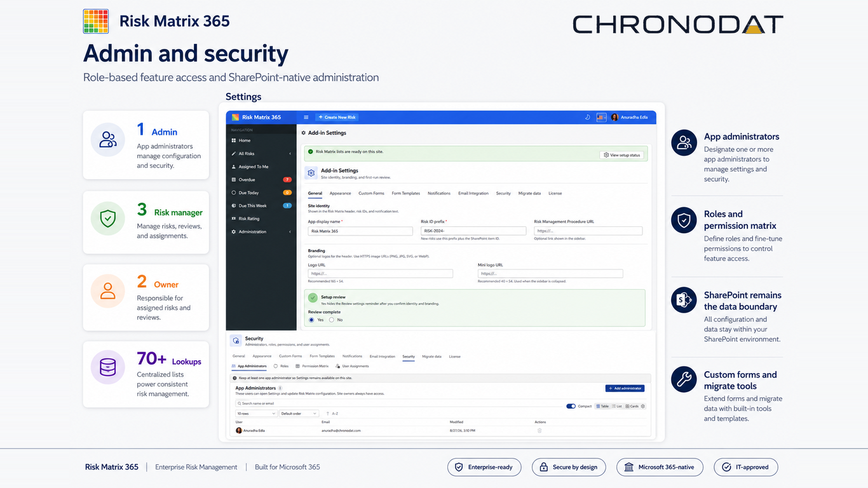Expand the All Risks sidebar chevron
Image resolution: width=868 pixels, height=488 pixels.
click(290, 154)
